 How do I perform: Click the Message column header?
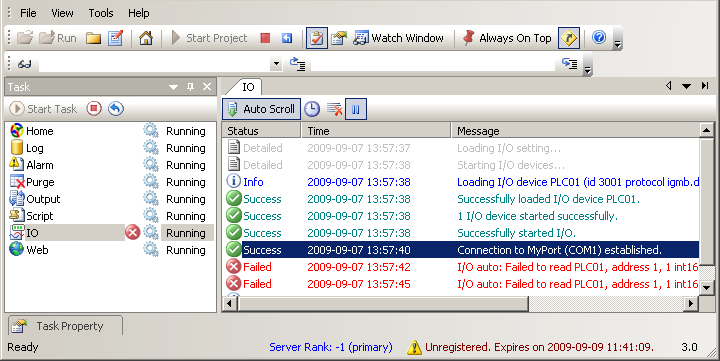click(575, 131)
